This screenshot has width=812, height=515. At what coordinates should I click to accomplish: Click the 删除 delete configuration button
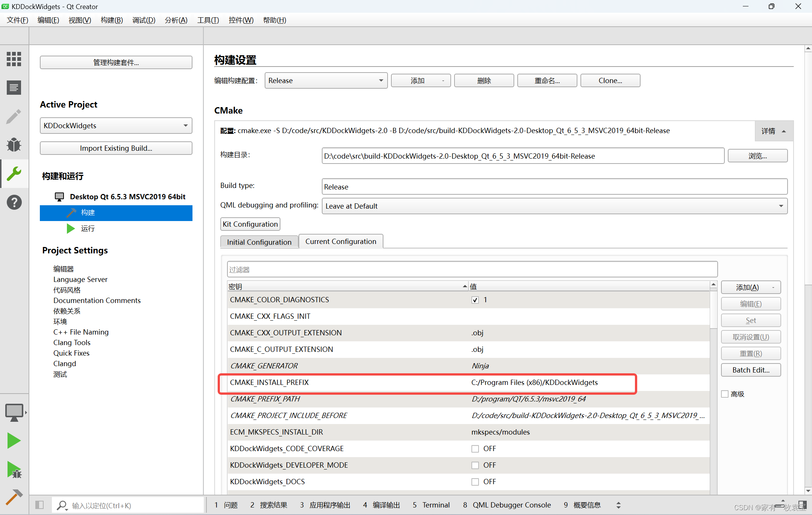tap(484, 80)
